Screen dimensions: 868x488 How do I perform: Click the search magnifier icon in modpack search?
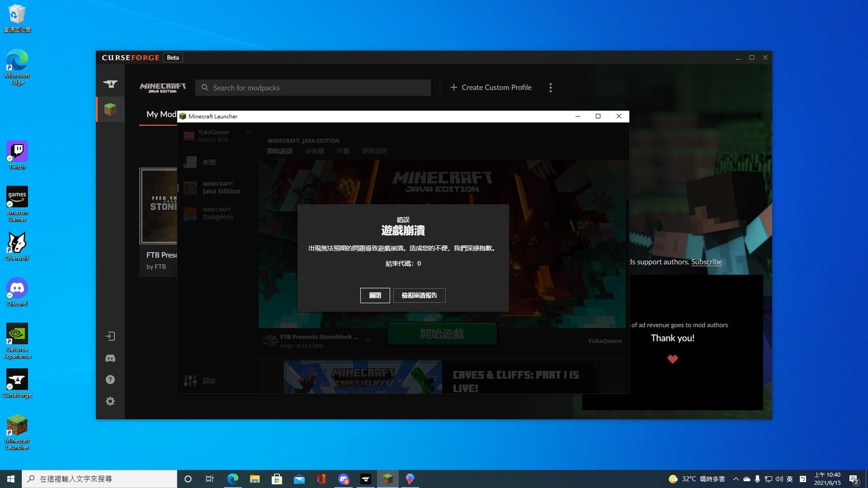[205, 88]
